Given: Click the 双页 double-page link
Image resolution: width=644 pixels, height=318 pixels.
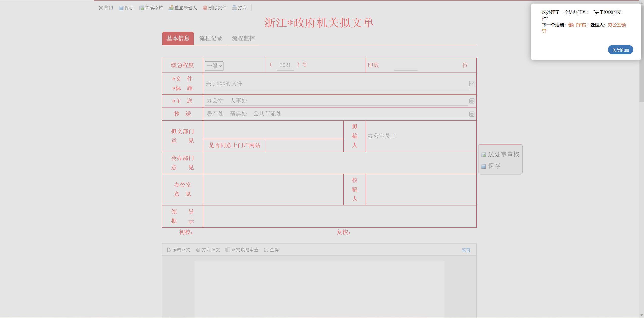Looking at the screenshot, I should [466, 250].
